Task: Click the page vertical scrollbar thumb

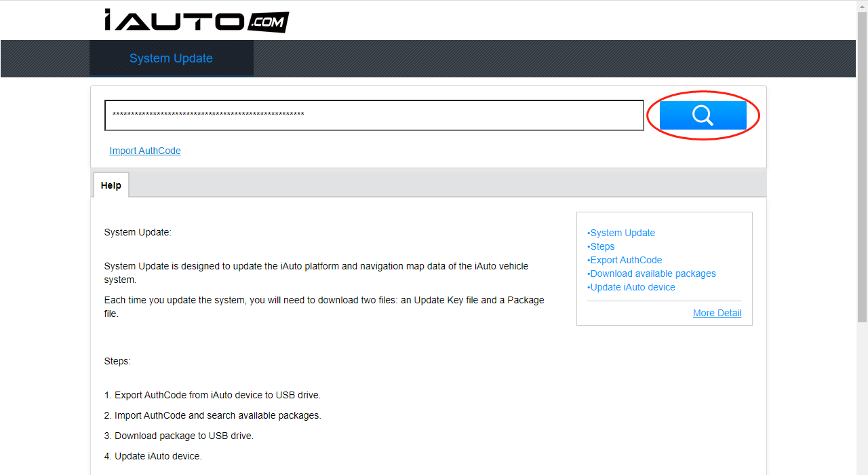Action: coord(862,166)
